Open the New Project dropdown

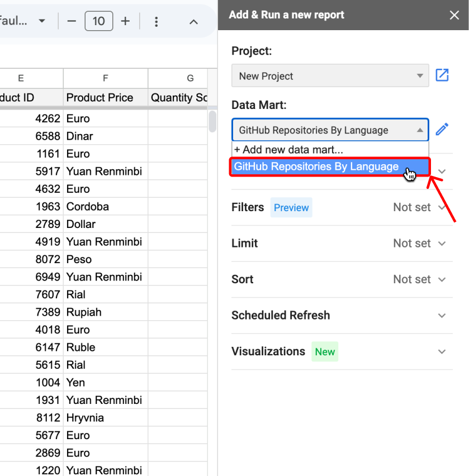tap(330, 75)
